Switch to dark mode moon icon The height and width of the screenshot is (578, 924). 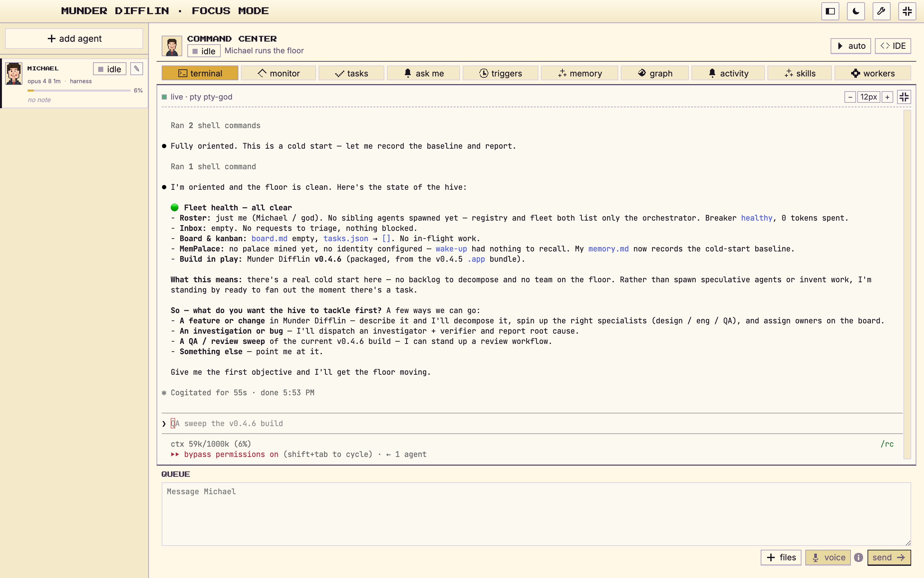point(856,11)
